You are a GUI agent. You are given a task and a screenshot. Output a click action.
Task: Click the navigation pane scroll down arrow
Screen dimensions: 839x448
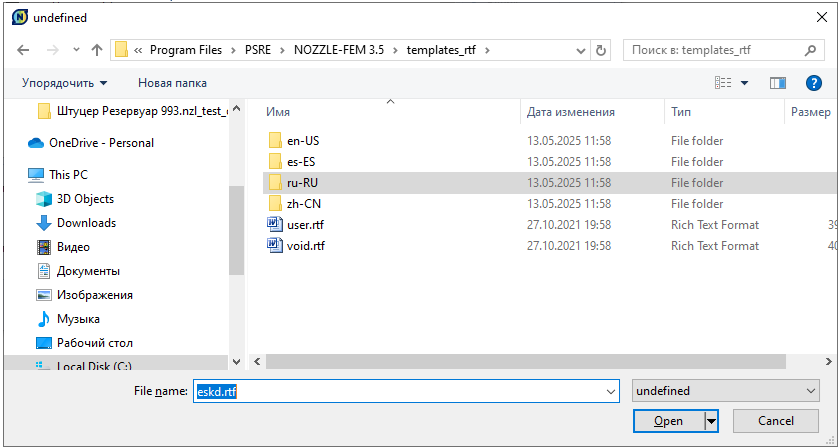click(x=237, y=362)
